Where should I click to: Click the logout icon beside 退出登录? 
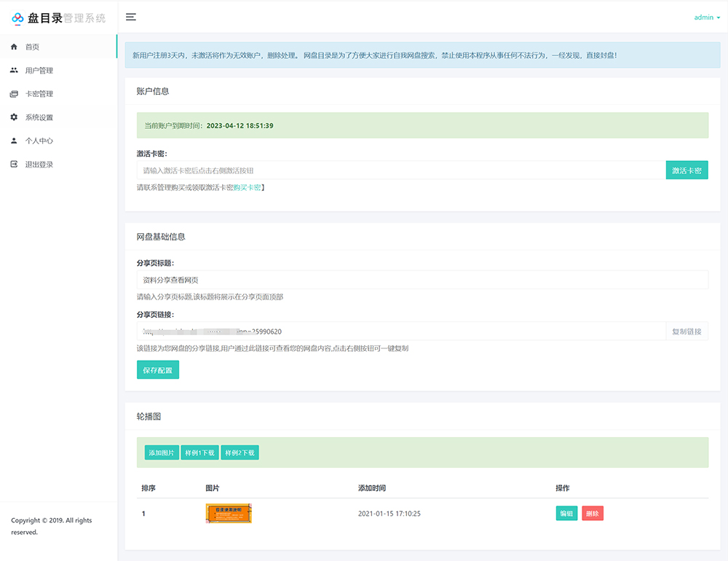click(x=14, y=164)
